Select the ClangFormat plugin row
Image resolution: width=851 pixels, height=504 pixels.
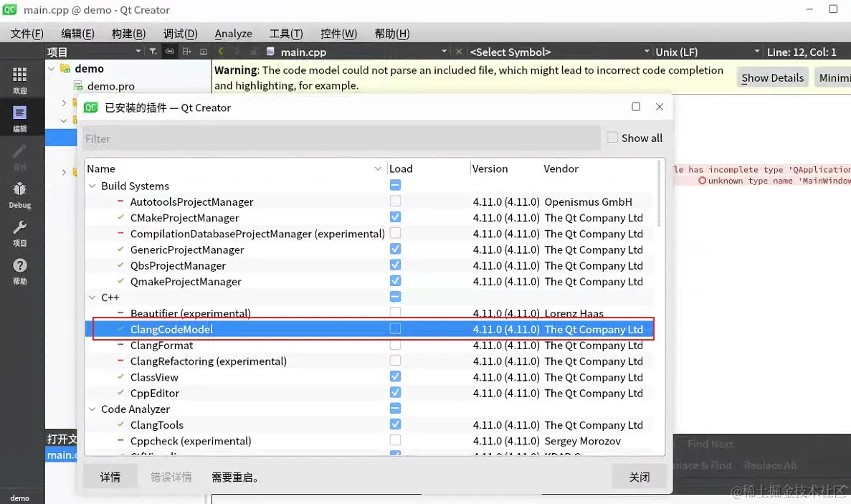click(x=370, y=345)
